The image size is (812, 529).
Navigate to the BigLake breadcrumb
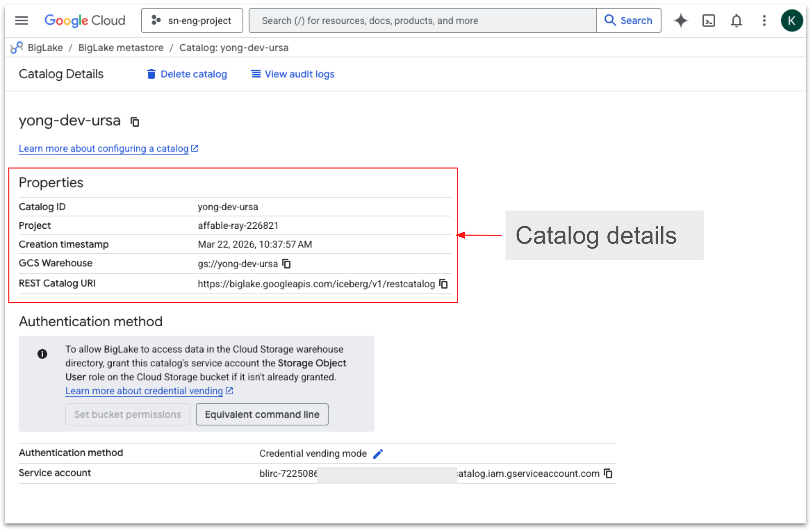coord(45,48)
